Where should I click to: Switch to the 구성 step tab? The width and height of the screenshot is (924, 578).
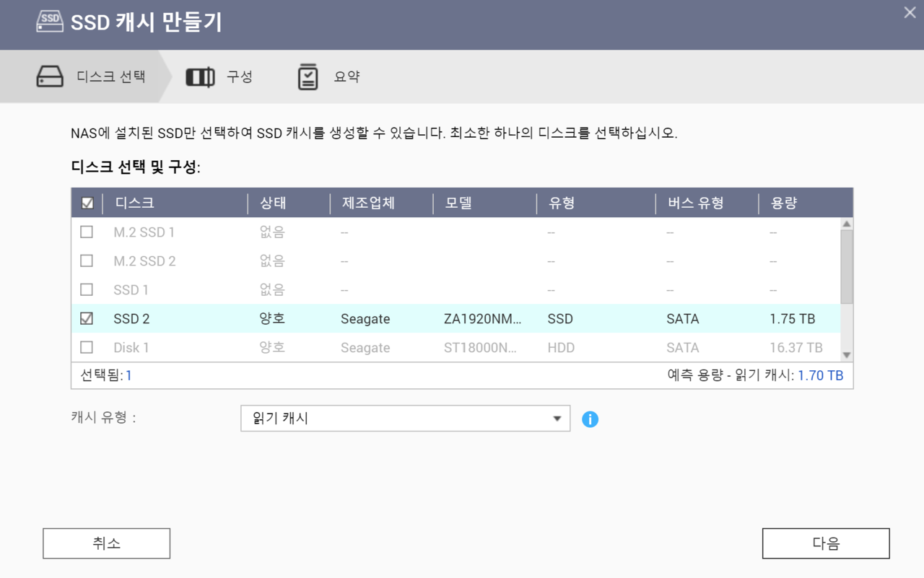(x=239, y=76)
